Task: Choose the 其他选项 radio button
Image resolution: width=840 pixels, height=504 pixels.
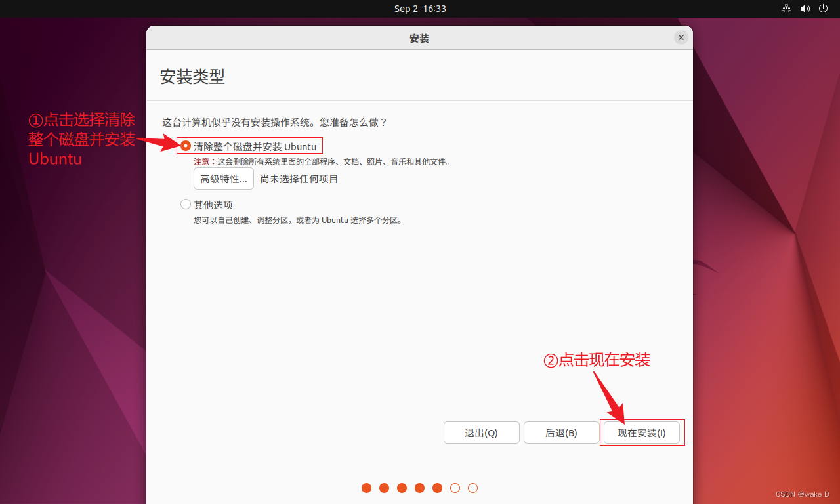Action: point(186,205)
